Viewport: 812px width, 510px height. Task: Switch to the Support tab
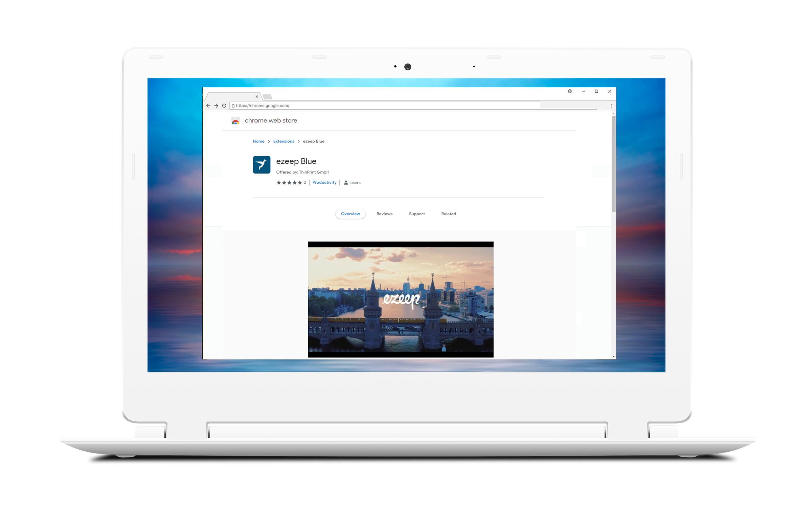point(417,214)
